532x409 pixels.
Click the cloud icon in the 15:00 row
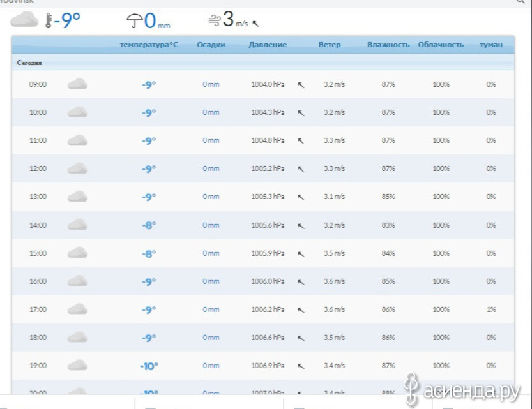coord(77,253)
